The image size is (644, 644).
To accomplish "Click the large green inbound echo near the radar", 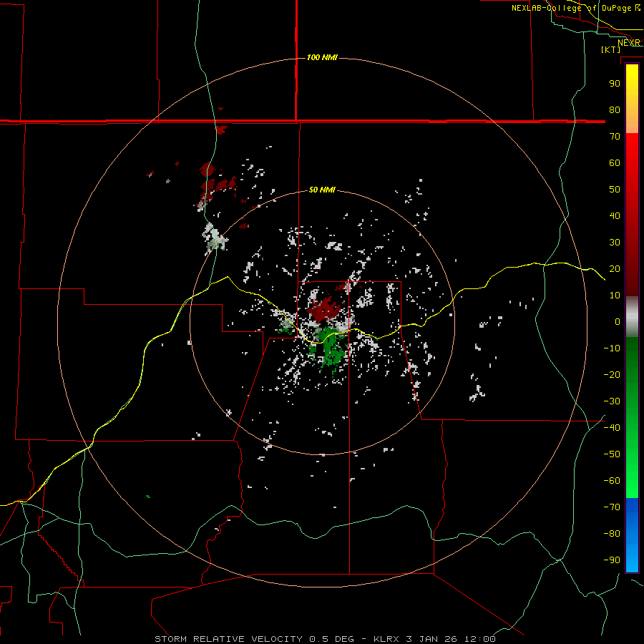I will (x=331, y=347).
